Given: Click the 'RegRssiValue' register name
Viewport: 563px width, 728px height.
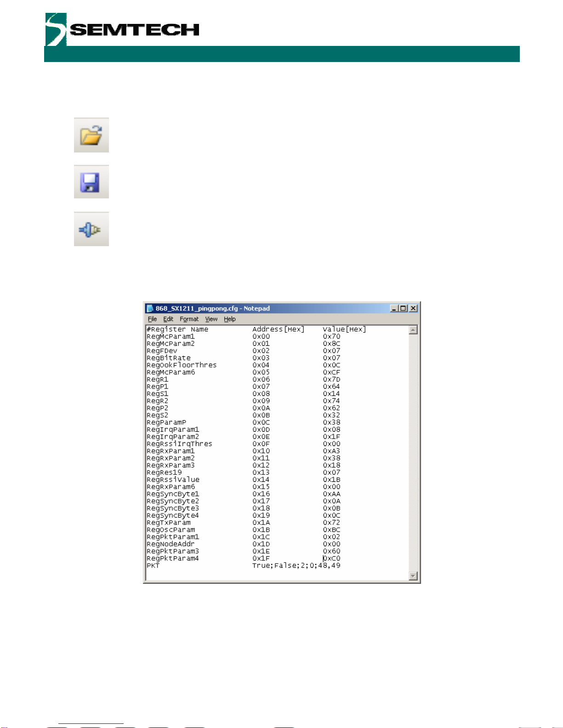Looking at the screenshot, I should point(173,480).
